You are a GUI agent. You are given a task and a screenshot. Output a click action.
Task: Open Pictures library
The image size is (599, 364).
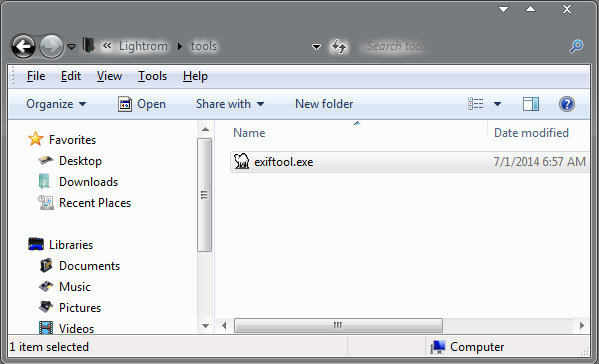pos(80,308)
